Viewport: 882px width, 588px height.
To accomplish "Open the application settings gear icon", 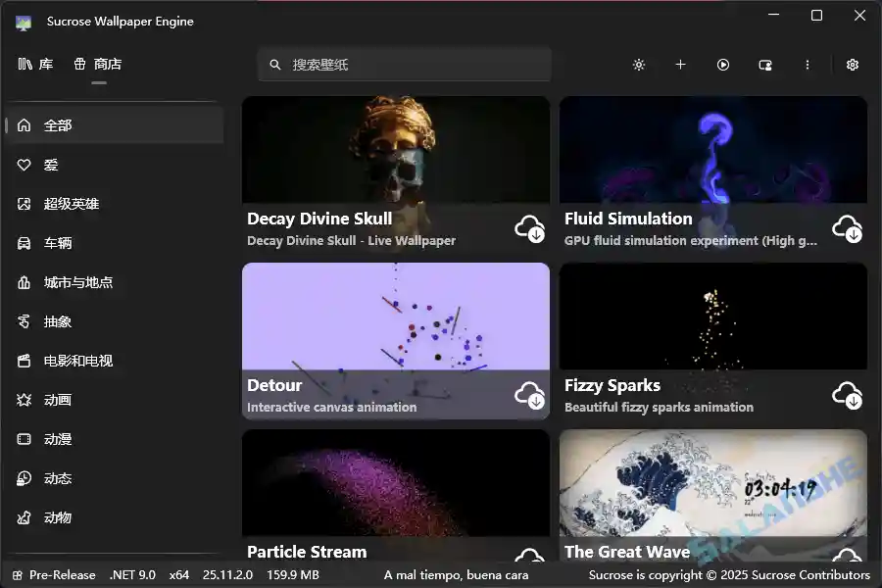I will [852, 65].
